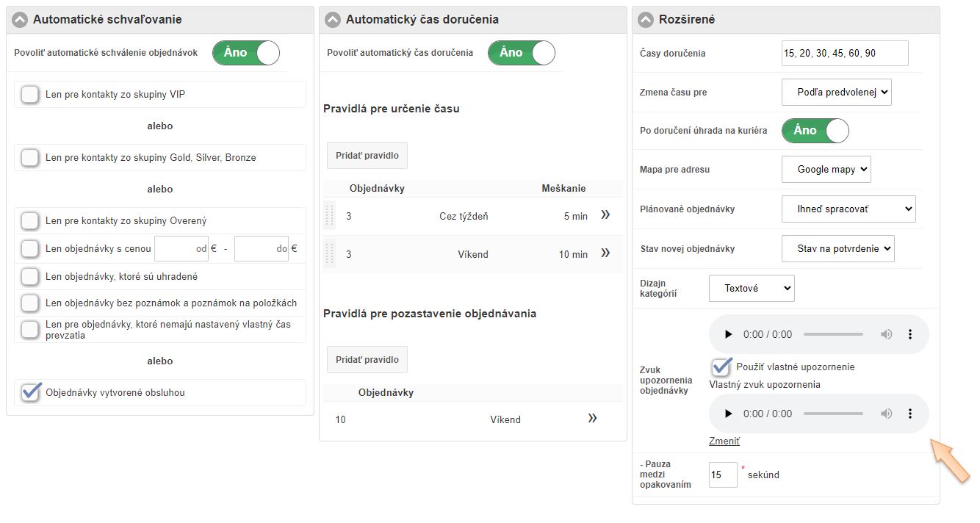Expand the Plánované objednávky dropdown
The height and width of the screenshot is (523, 980).
(849, 209)
